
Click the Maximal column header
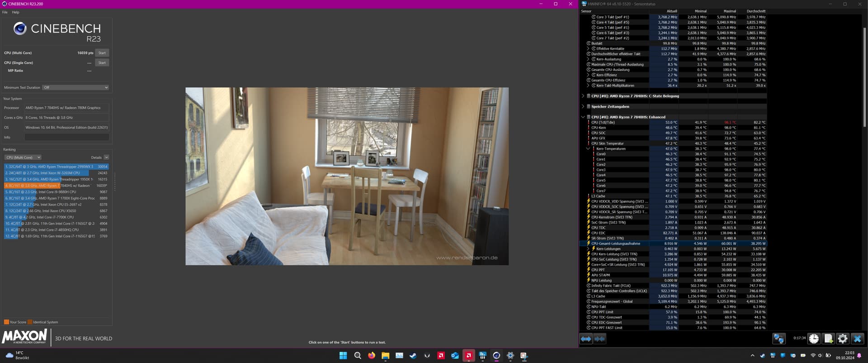(722, 11)
